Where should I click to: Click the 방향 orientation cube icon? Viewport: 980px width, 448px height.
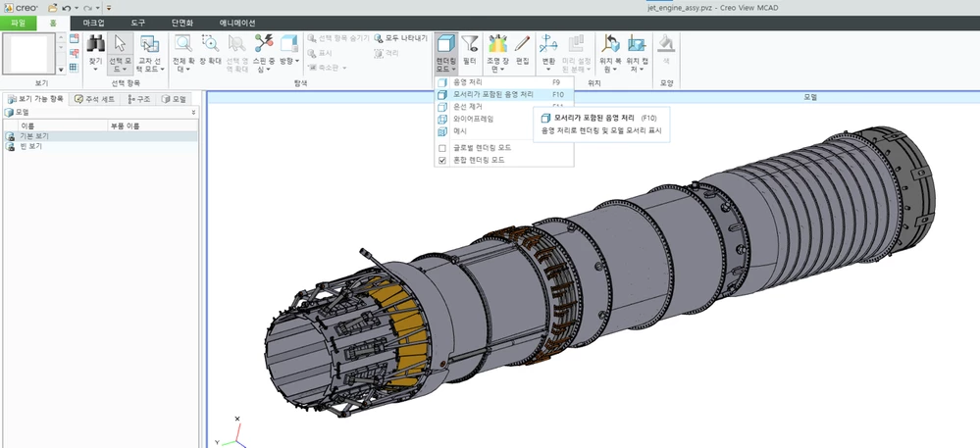(288, 44)
